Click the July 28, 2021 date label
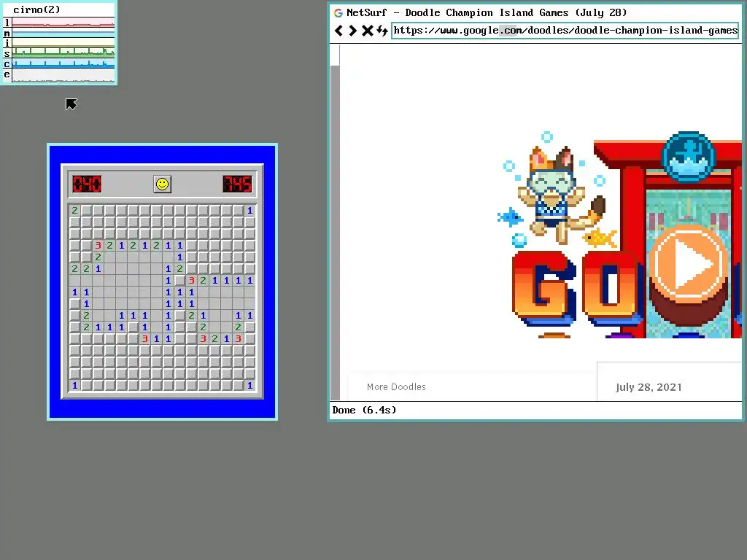 point(649,387)
